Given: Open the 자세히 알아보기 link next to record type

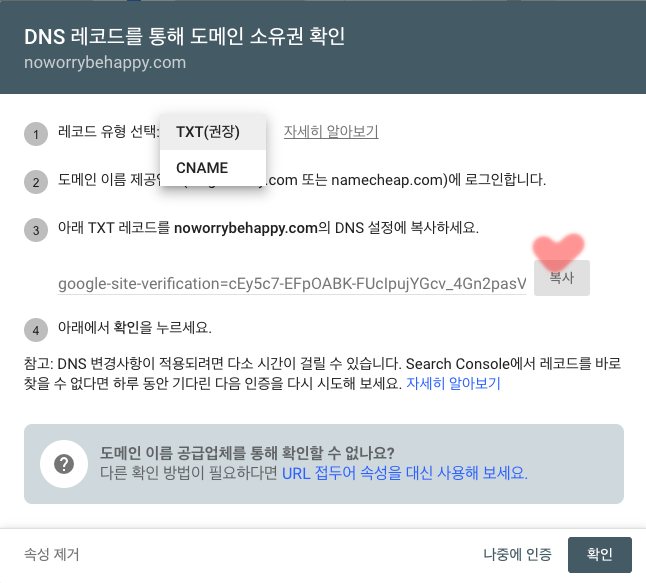Looking at the screenshot, I should pyautogui.click(x=331, y=131).
